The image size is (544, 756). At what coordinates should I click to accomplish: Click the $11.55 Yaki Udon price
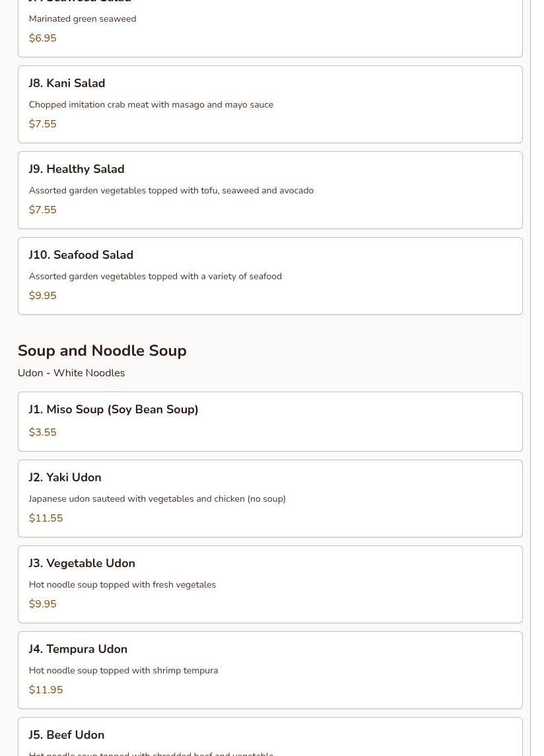coord(46,518)
